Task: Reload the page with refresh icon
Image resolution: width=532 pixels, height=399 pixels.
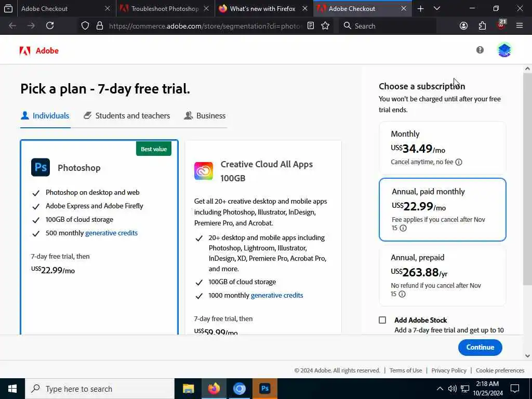Action: tap(50, 26)
